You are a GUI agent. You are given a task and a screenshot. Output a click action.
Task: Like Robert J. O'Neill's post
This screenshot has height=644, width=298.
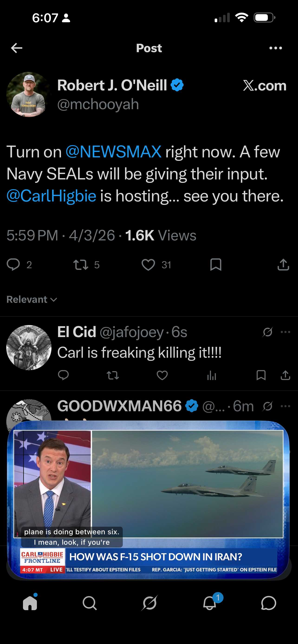pos(148,265)
